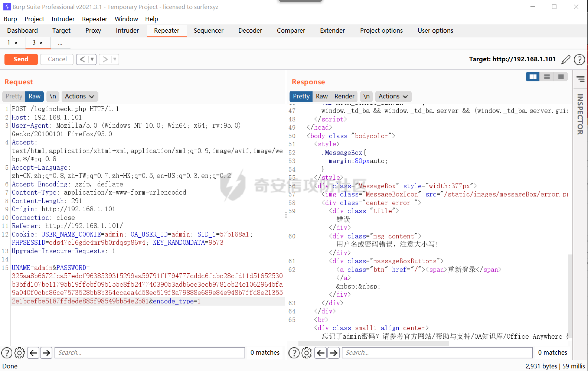
Task: Switch to the Target tab
Action: click(61, 31)
